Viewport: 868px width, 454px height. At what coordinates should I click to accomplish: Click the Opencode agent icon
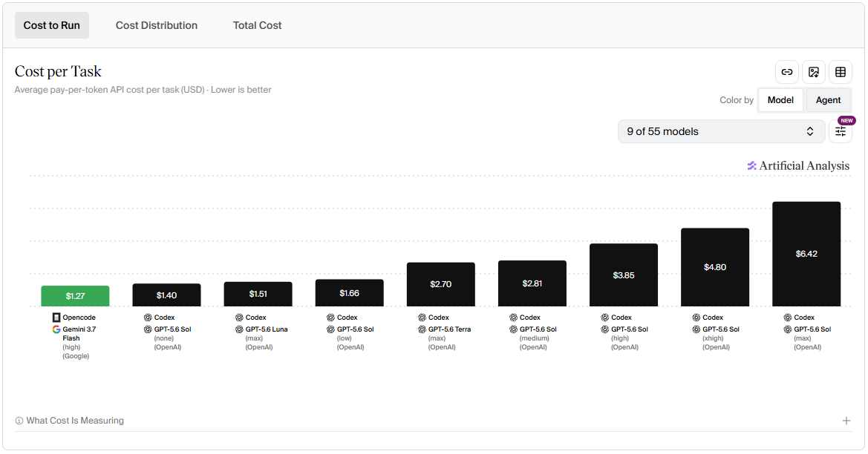point(56,318)
